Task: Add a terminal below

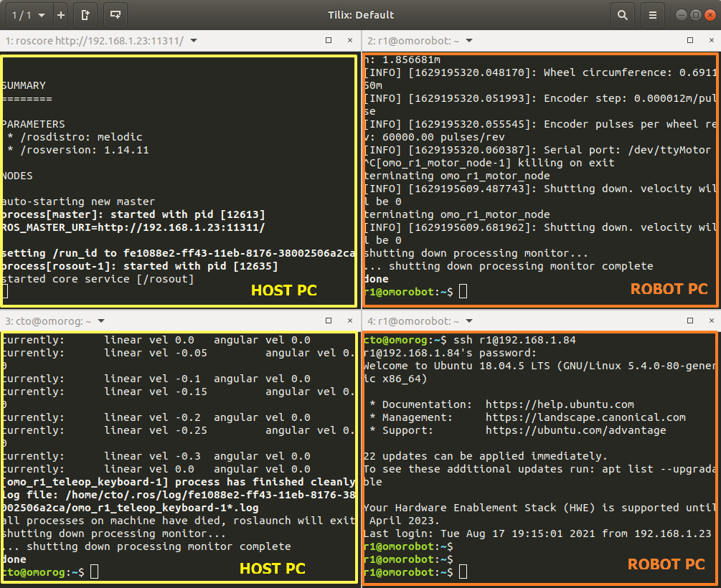Action: click(115, 15)
